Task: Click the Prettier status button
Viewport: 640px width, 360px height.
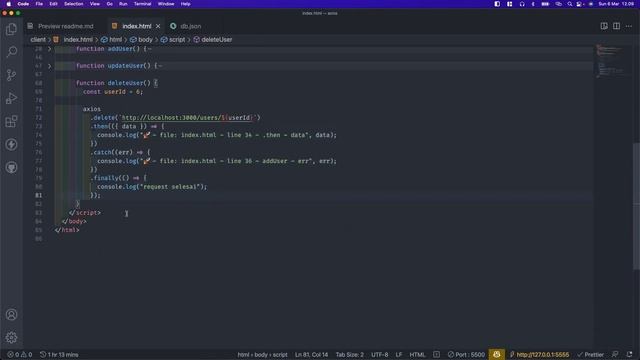Action: point(591,355)
